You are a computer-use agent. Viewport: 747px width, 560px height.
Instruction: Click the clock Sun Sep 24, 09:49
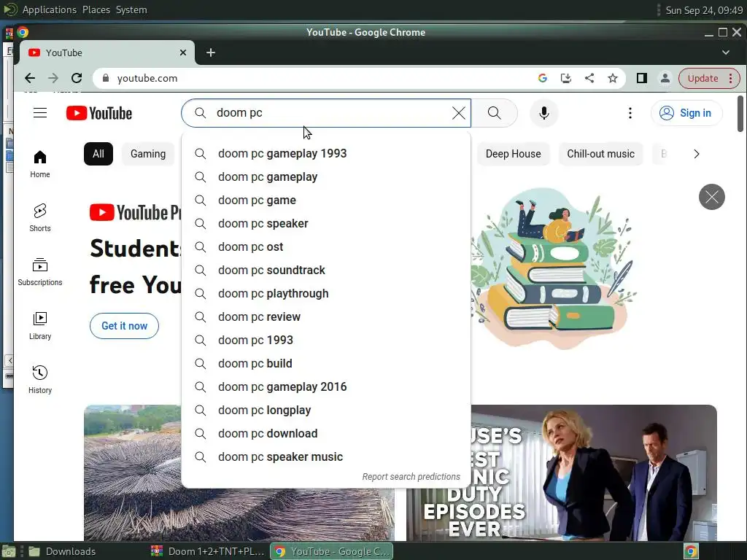point(704,10)
